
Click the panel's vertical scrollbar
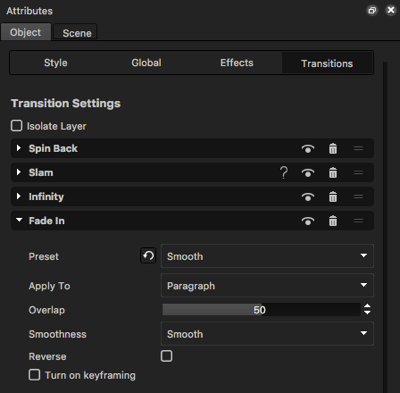(x=385, y=227)
